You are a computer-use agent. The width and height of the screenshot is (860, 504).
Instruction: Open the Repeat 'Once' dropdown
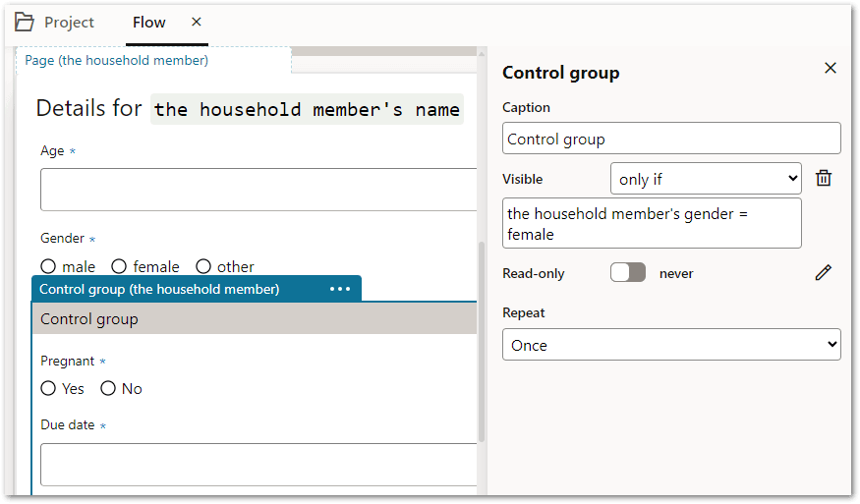(x=671, y=345)
